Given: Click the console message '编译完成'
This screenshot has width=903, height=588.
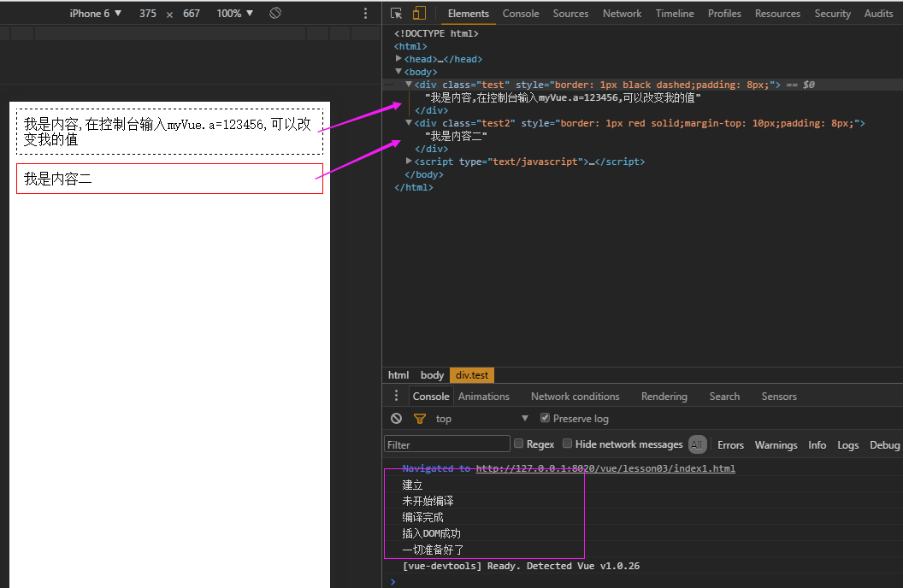Looking at the screenshot, I should pyautogui.click(x=422, y=517).
